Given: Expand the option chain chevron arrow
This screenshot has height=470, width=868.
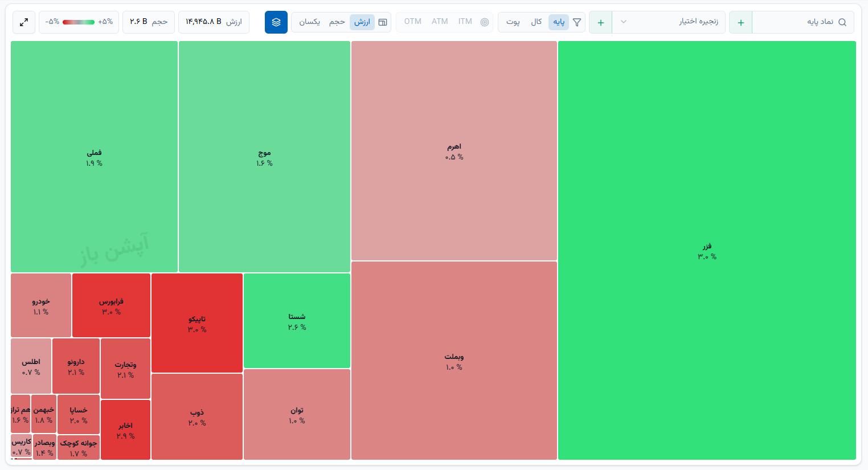Looking at the screenshot, I should [624, 22].
